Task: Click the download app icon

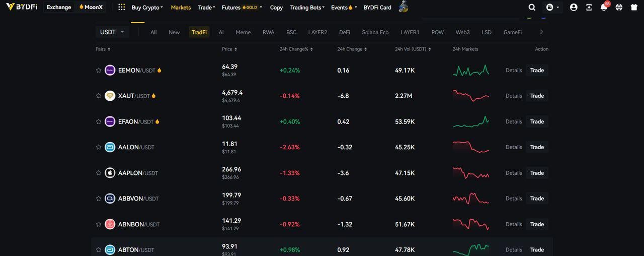Action: pyautogui.click(x=589, y=8)
